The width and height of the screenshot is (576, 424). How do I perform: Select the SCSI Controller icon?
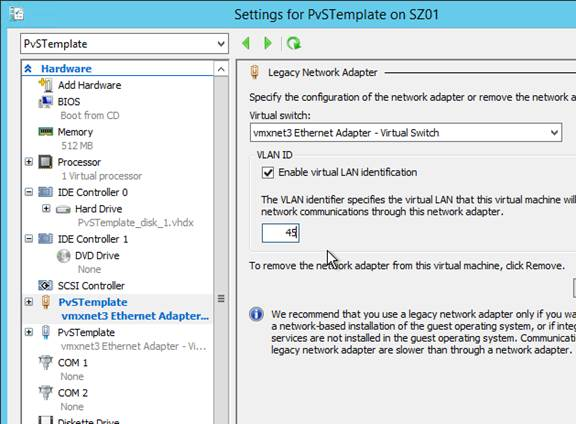46,285
